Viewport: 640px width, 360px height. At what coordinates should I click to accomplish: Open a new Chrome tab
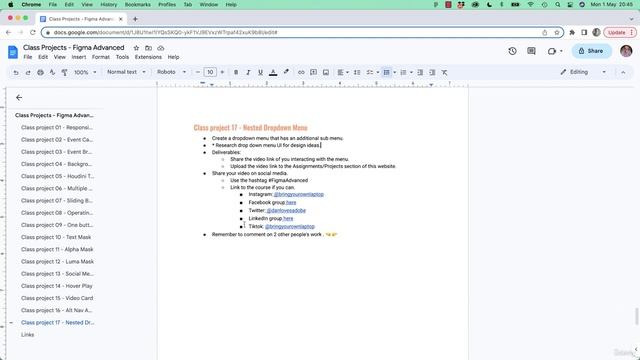(135, 19)
